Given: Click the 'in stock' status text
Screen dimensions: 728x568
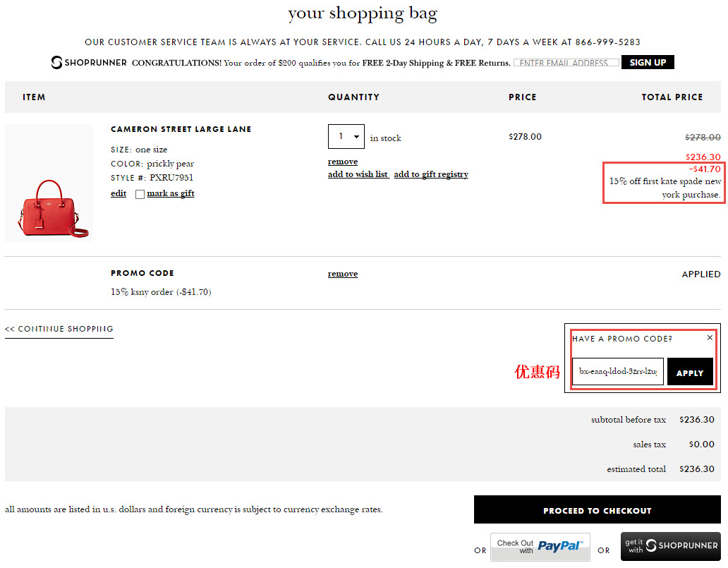Looking at the screenshot, I should (385, 138).
